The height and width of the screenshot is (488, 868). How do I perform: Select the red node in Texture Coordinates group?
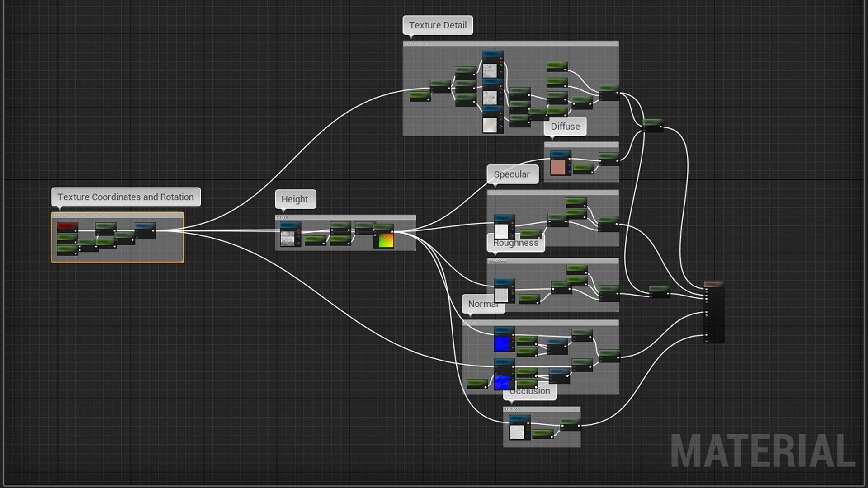tap(67, 226)
